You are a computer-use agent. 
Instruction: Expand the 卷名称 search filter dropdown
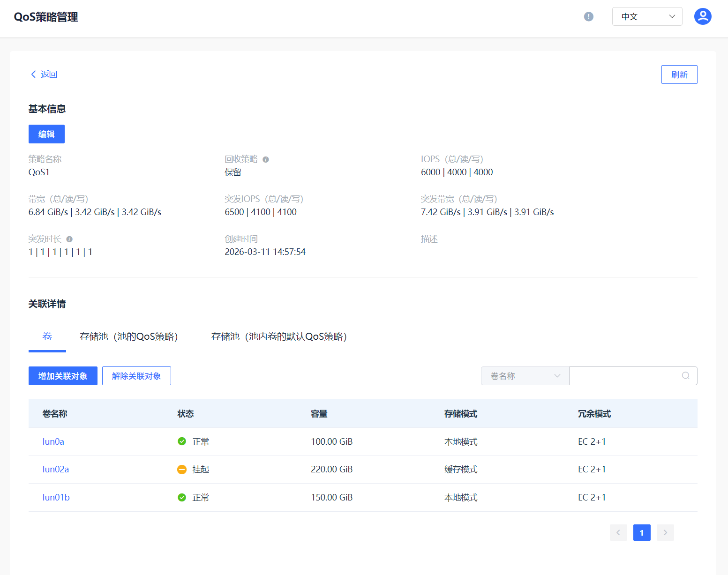coord(525,376)
